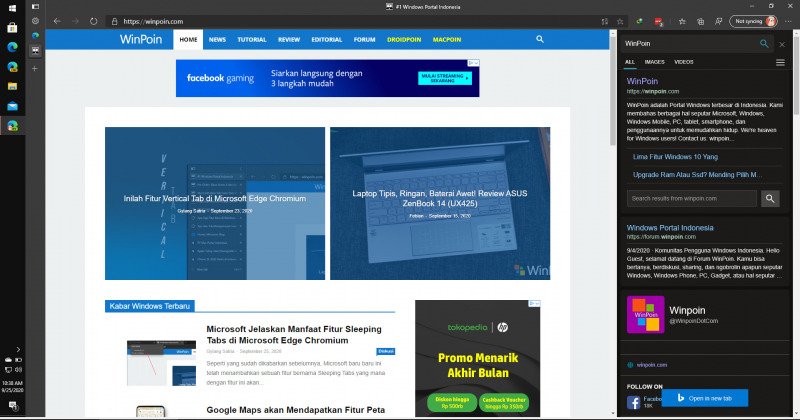The height and width of the screenshot is (420, 800).
Task: Show hidden system tray icons chevron
Action: tap(18, 350)
